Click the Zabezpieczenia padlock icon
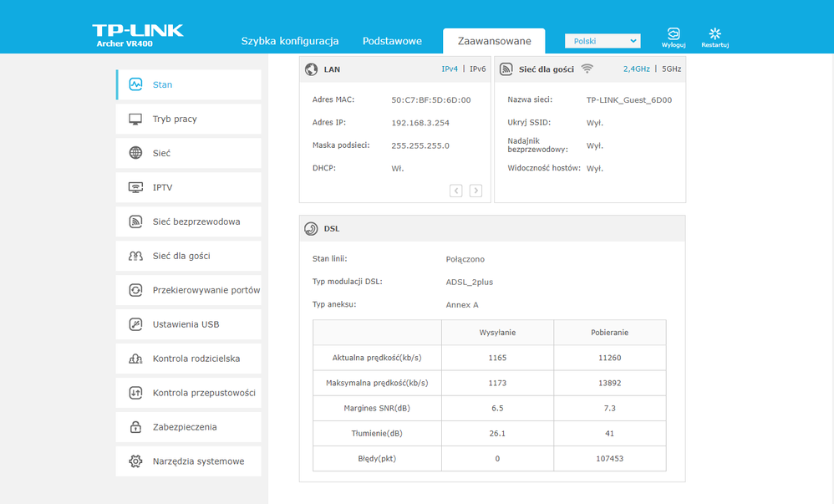 (x=135, y=427)
